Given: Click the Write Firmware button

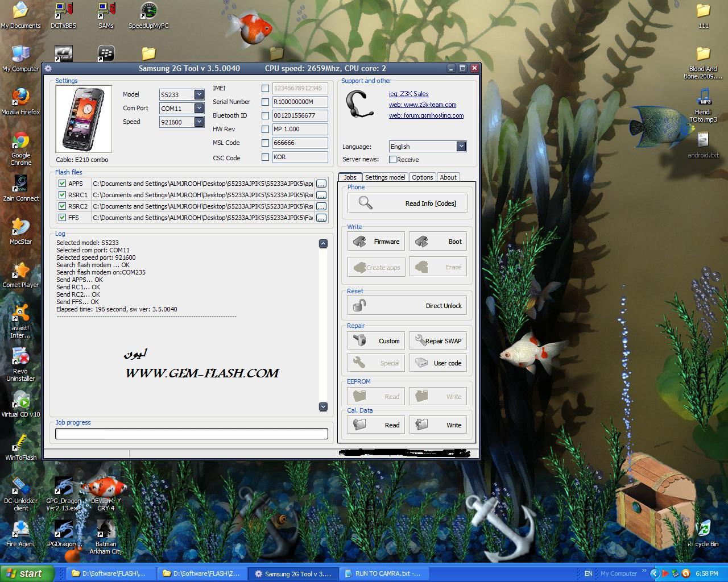Looking at the screenshot, I should tap(376, 242).
